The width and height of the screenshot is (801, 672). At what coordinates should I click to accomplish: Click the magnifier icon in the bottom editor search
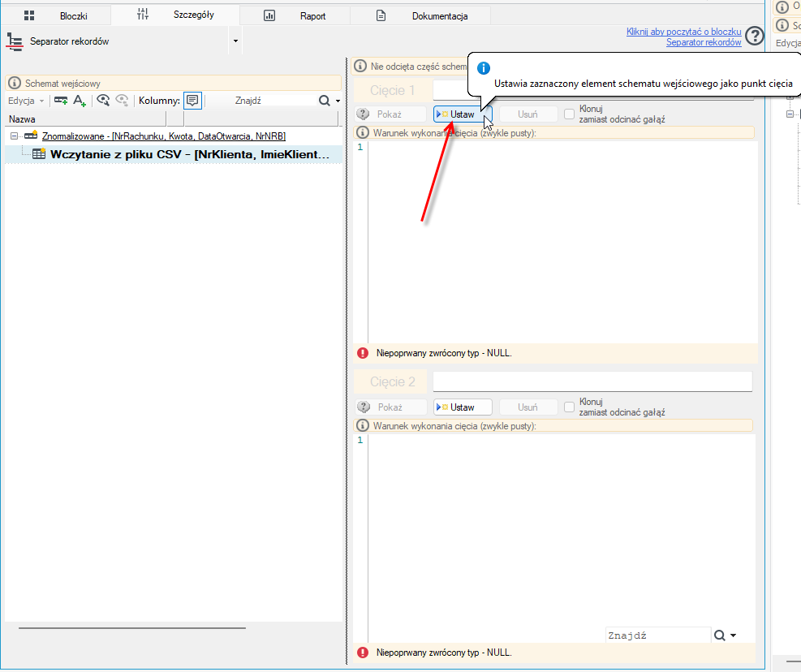(720, 635)
